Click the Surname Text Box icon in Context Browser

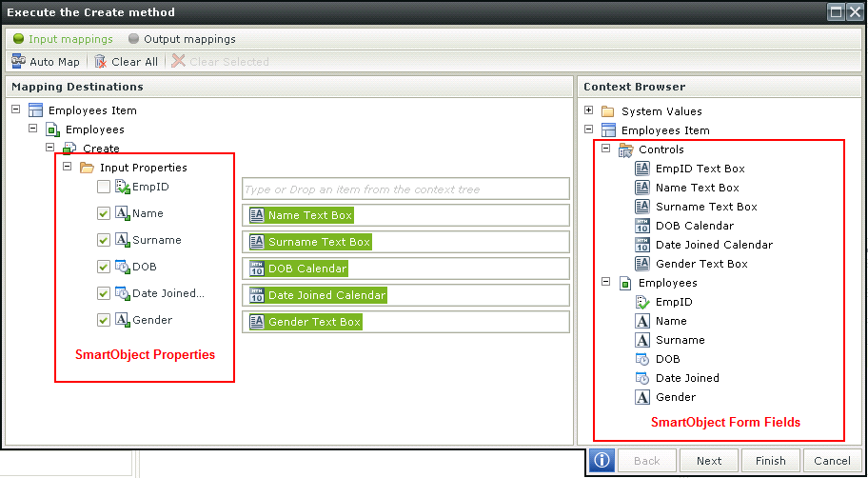coord(642,207)
